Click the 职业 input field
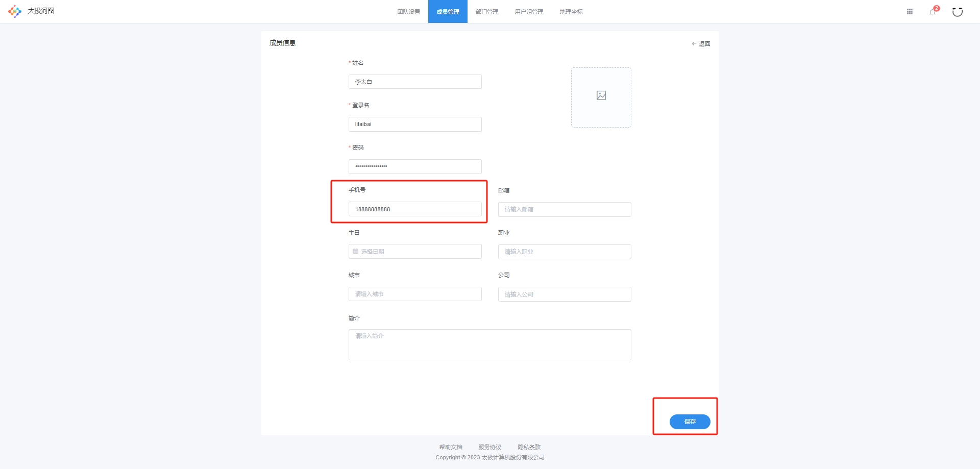The width and height of the screenshot is (980, 469). 565,252
